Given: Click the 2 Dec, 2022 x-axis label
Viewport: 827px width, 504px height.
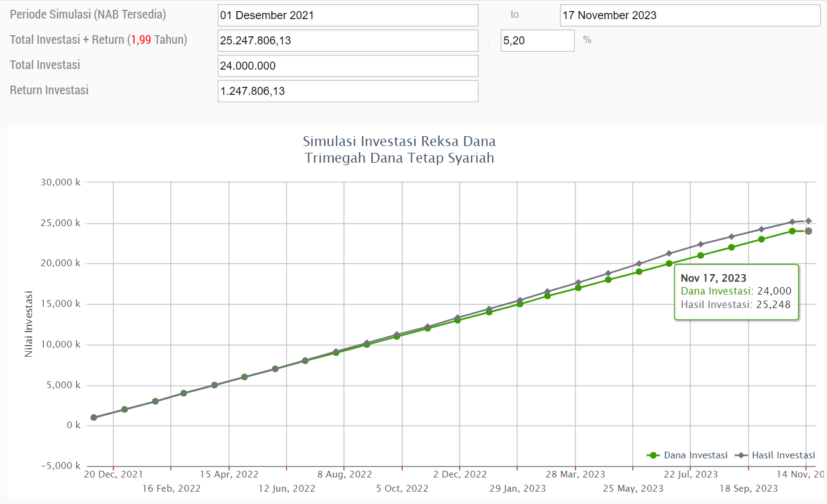Looking at the screenshot, I should point(460,474).
